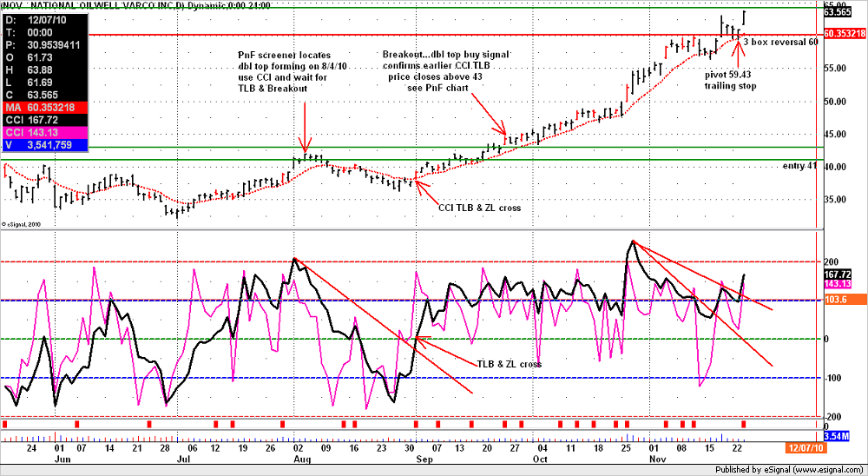Select the T: 00:00 time row
Image resolution: width=868 pixels, height=476 pixels.
tap(43, 33)
